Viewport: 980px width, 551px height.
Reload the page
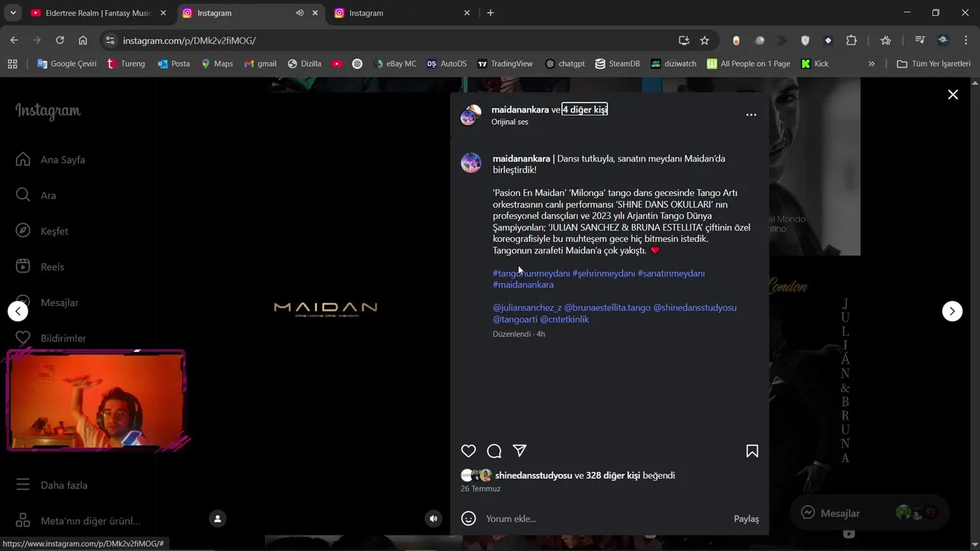click(60, 41)
